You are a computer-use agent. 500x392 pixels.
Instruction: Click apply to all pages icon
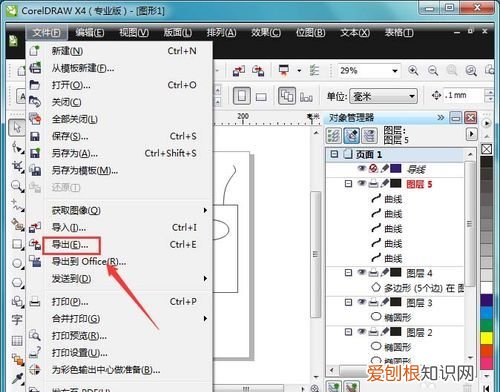pos(287,96)
